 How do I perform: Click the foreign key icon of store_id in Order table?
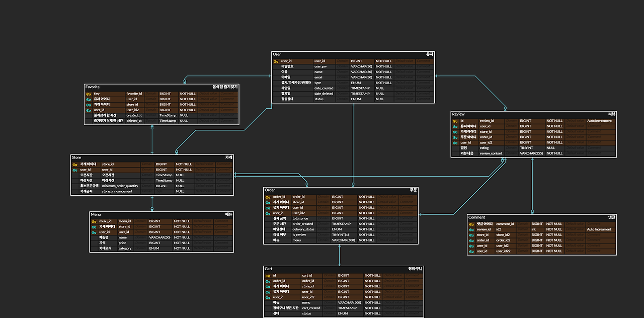click(x=268, y=202)
